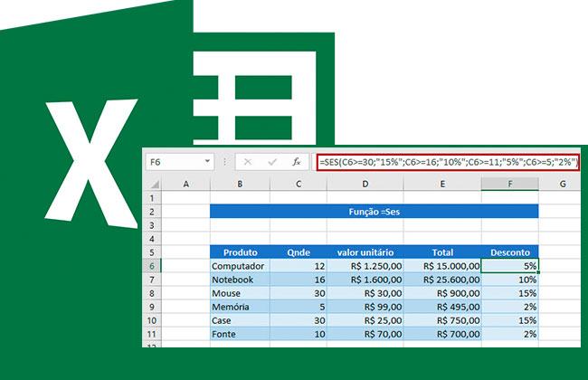Select column F header
This screenshot has height=380, width=588.
pos(510,184)
